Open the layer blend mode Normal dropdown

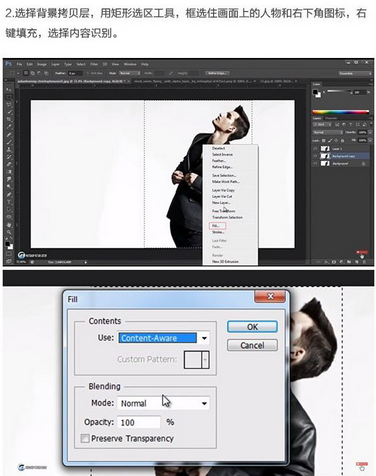[x=328, y=132]
